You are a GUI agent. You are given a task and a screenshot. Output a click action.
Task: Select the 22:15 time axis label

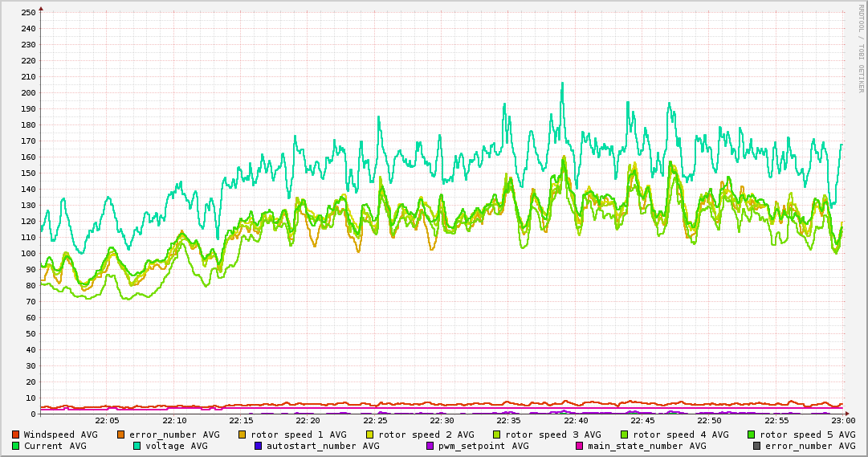click(x=242, y=421)
